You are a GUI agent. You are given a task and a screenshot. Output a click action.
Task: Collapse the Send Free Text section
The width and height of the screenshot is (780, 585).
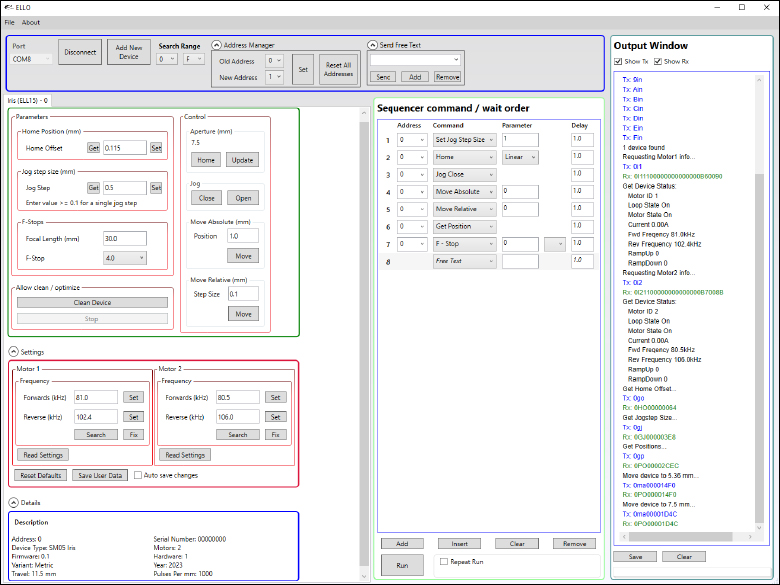coord(372,45)
